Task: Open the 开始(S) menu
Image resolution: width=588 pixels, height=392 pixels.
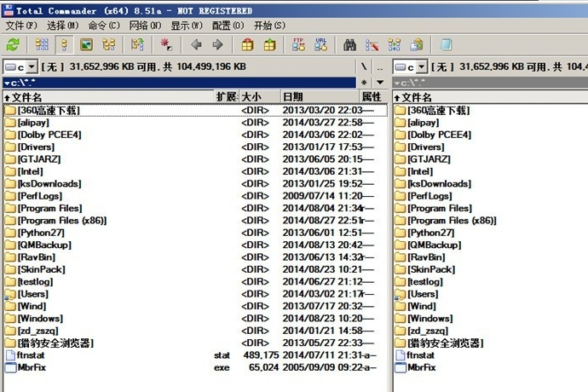Action: (x=269, y=26)
